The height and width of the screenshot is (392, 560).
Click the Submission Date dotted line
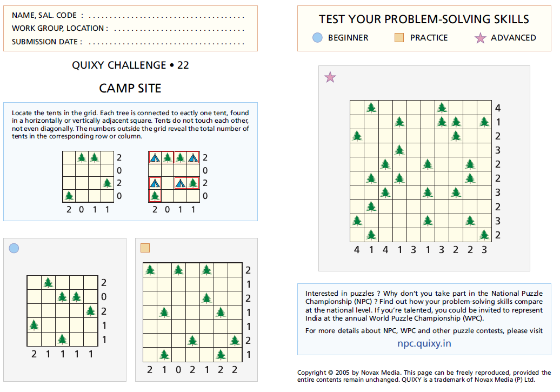point(166,42)
